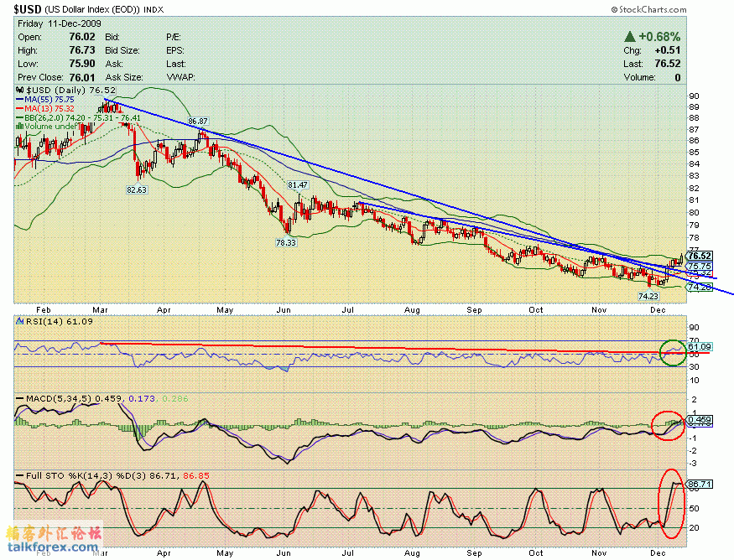Click the date Friday 11-Dec-2009
Viewport: 734px width, 560px height.
[x=60, y=23]
